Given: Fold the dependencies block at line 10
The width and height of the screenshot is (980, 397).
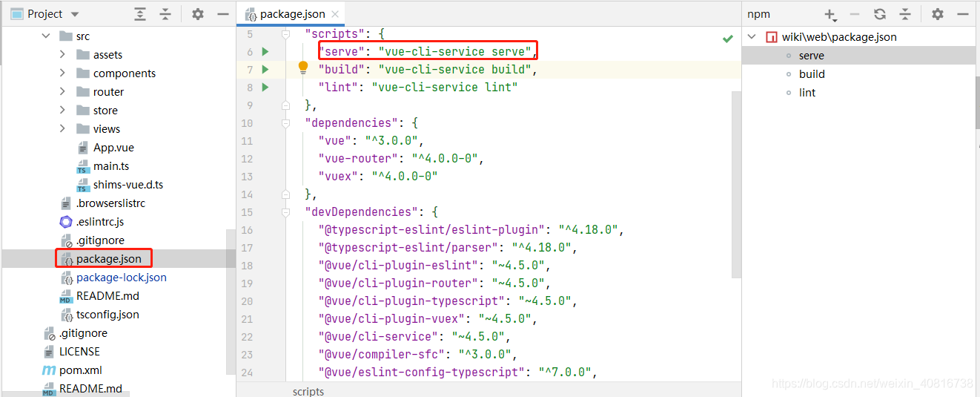Looking at the screenshot, I should point(285,123).
